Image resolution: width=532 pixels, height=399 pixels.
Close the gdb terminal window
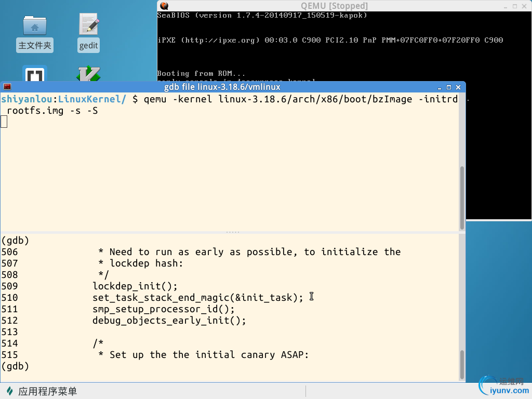pos(458,87)
